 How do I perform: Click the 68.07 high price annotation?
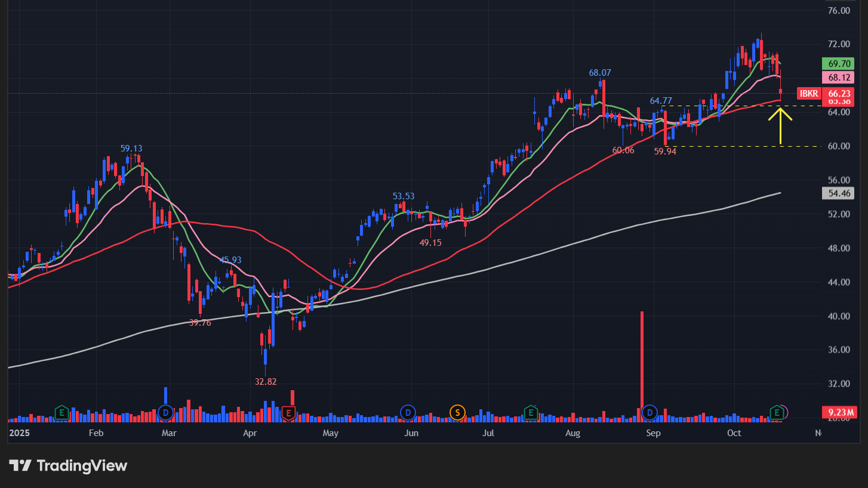tap(600, 73)
